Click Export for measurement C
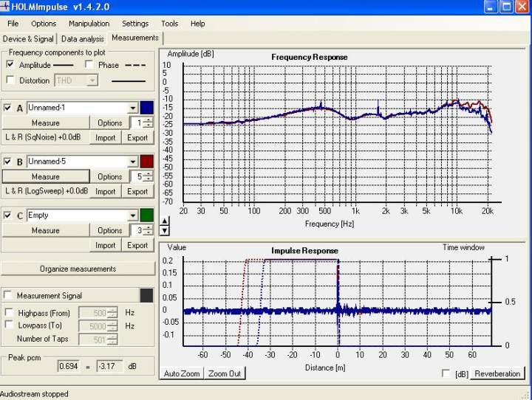Viewport: 532px width, 400px height. coord(137,245)
